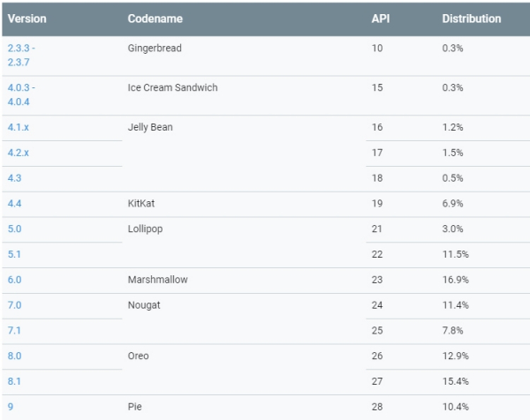
Task: Click the 8.0 Oreo version link
Action: pyautogui.click(x=13, y=356)
